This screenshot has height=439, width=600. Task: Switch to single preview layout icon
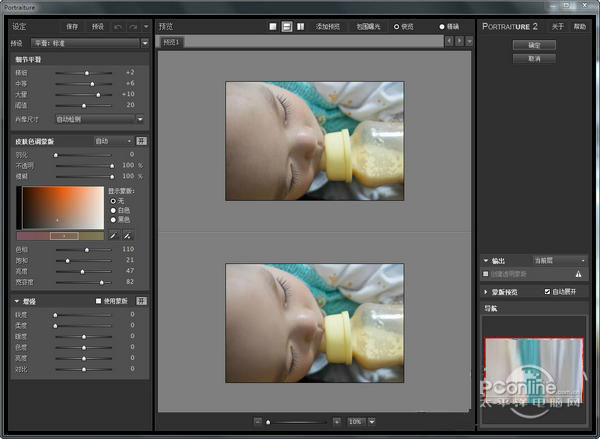coord(274,26)
